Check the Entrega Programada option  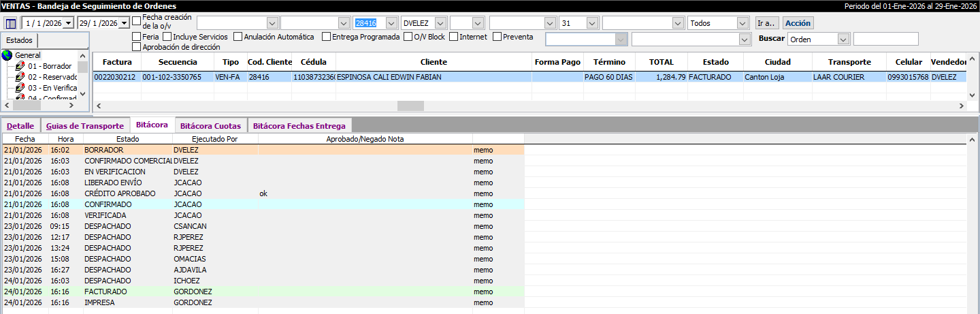(327, 37)
